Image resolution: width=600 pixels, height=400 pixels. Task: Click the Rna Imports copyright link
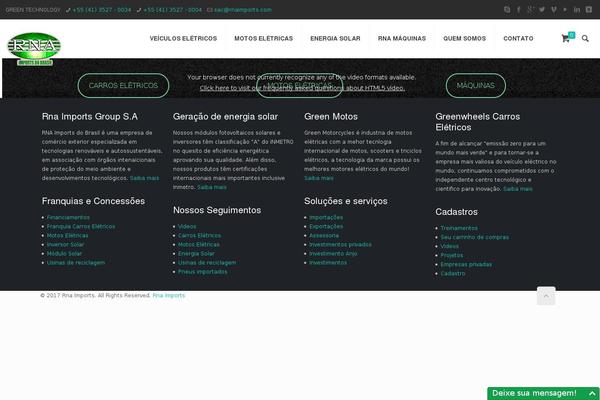coord(169,296)
